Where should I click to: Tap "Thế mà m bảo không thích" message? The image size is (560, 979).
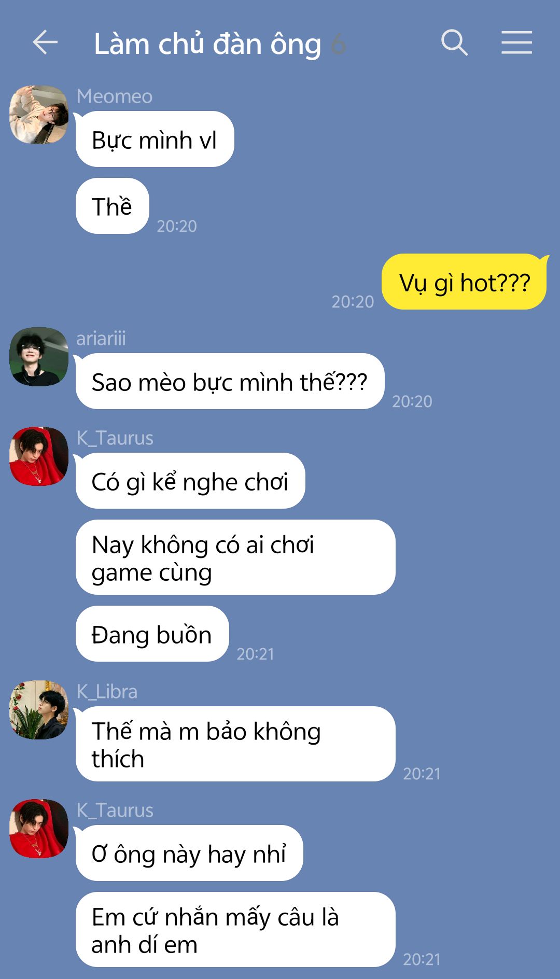tap(235, 744)
